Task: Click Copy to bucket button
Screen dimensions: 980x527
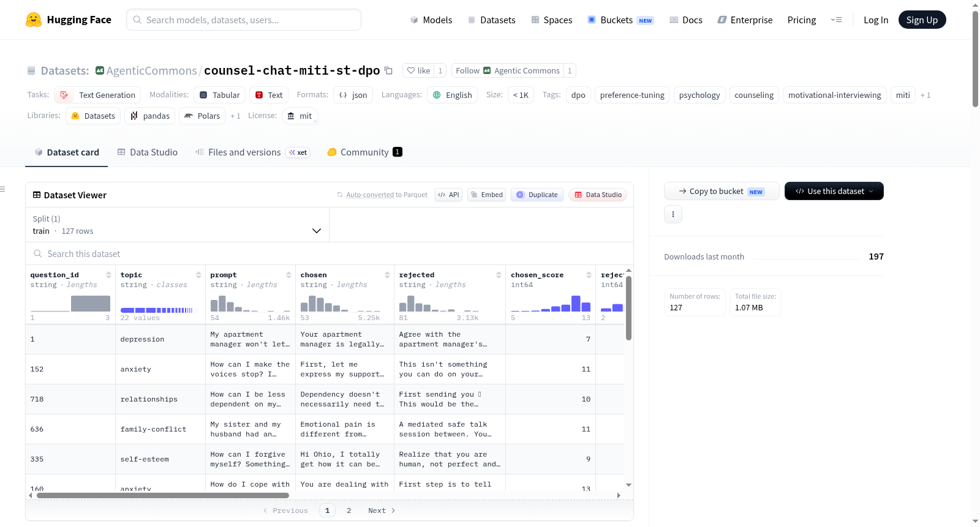Action: (722, 191)
